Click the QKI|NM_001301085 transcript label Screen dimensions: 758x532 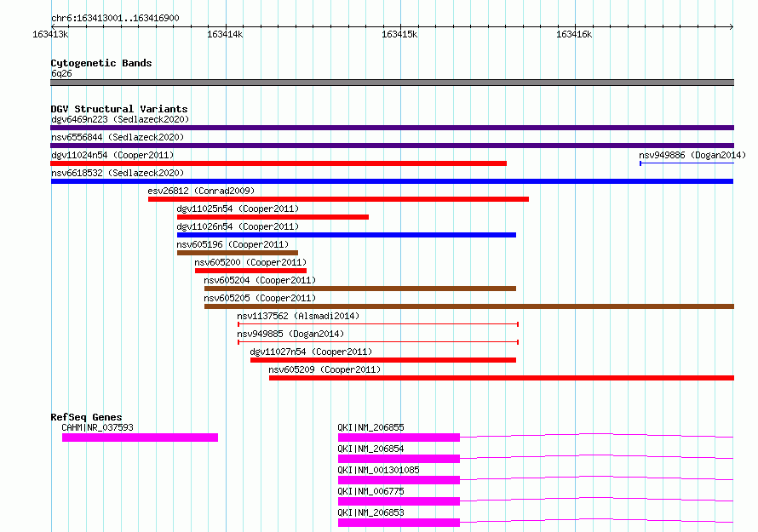pyautogui.click(x=378, y=470)
